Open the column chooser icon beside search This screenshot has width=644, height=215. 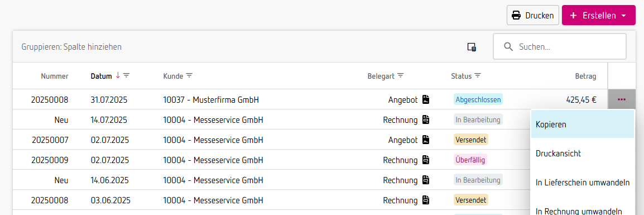472,47
